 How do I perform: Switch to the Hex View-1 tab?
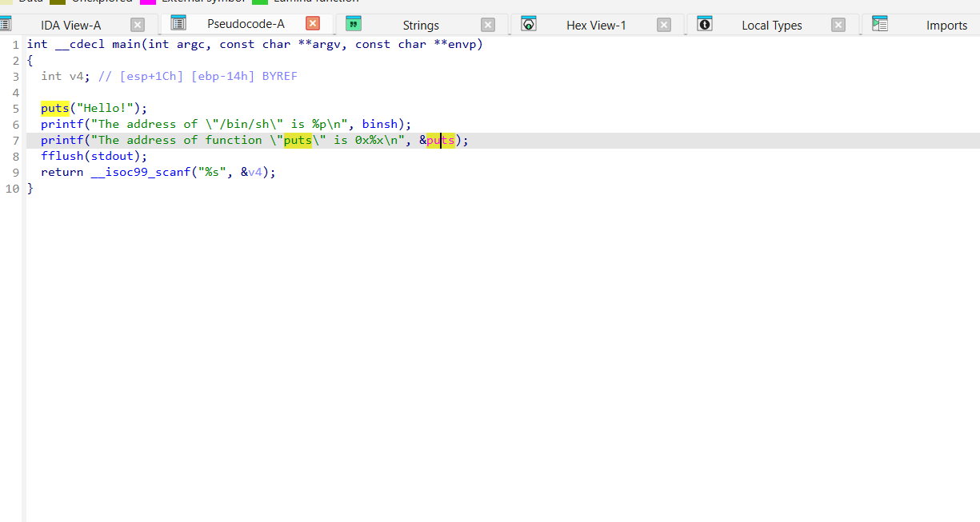596,26
